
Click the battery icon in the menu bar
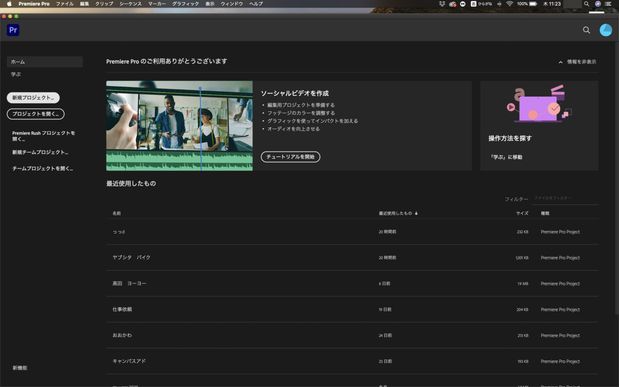point(533,4)
